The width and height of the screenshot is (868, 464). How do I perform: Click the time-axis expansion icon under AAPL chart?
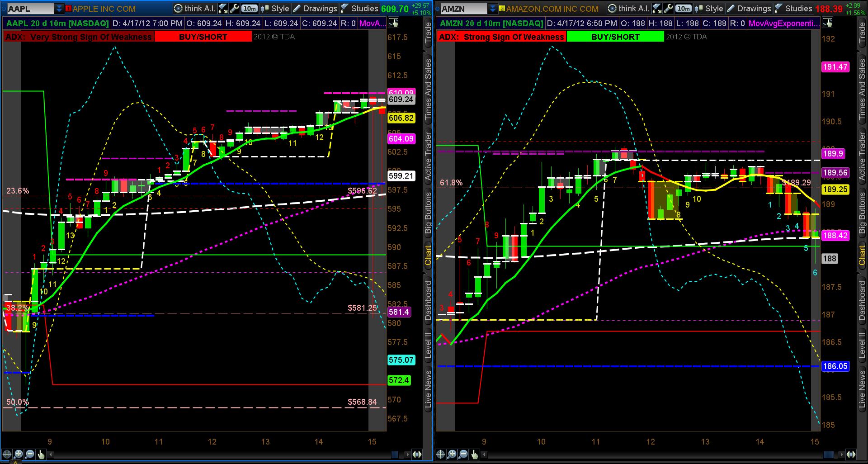tap(417, 455)
